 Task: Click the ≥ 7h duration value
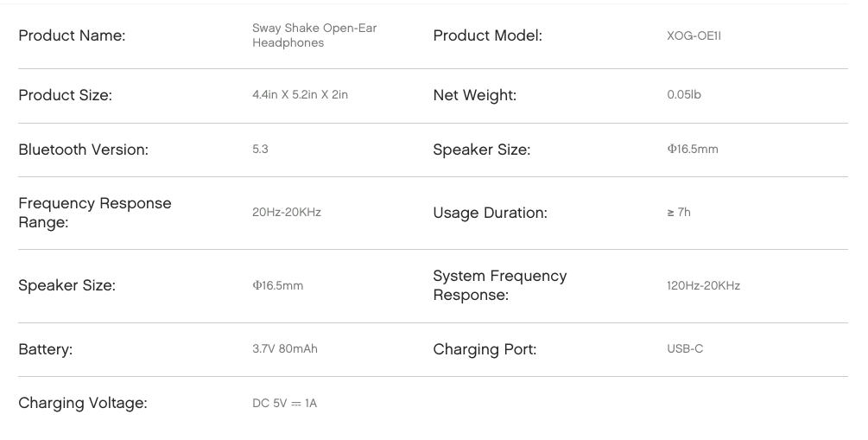point(679,213)
